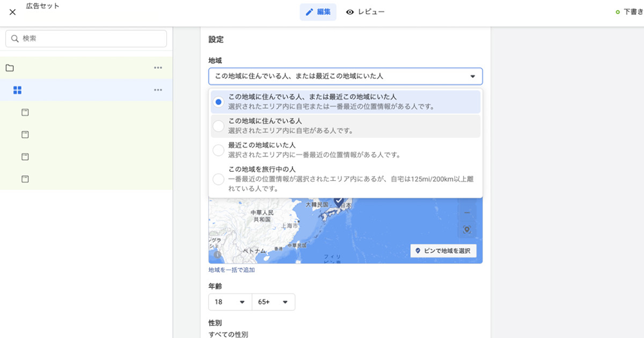Choose この地域に住んでいる人、または最近この地域にいた人 radio
The width and height of the screenshot is (644, 338).
pyautogui.click(x=218, y=102)
